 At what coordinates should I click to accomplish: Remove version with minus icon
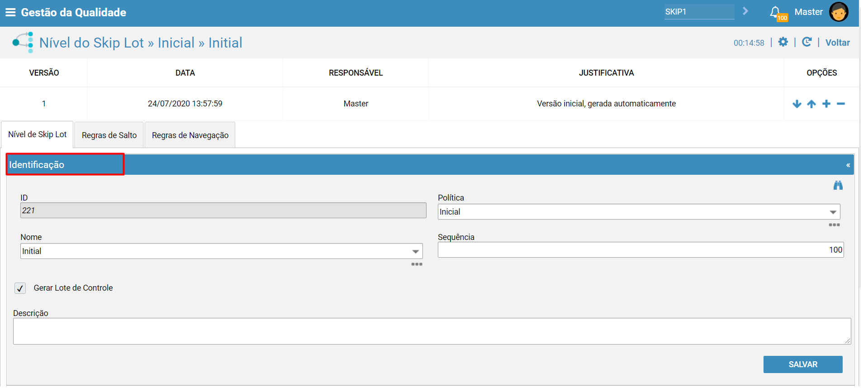pos(841,104)
